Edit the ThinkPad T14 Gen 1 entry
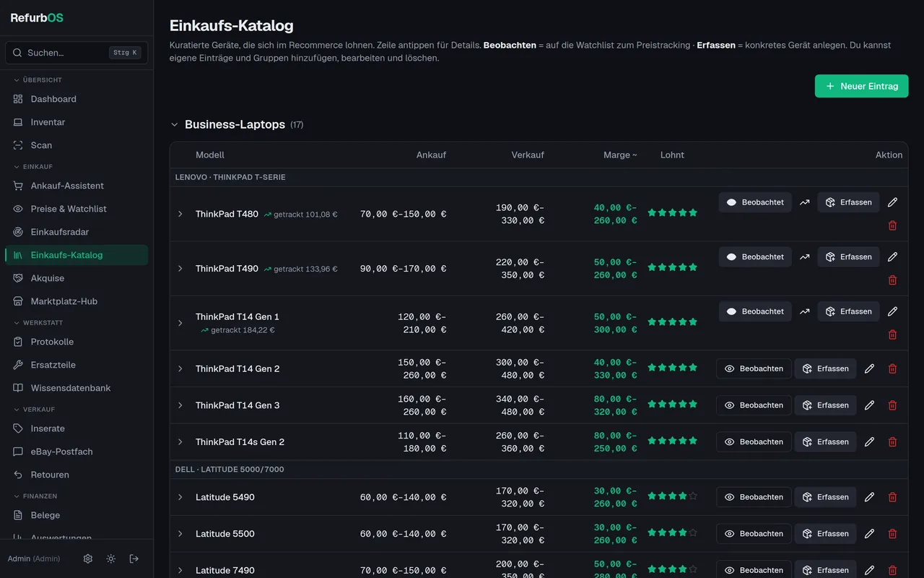 pyautogui.click(x=892, y=311)
